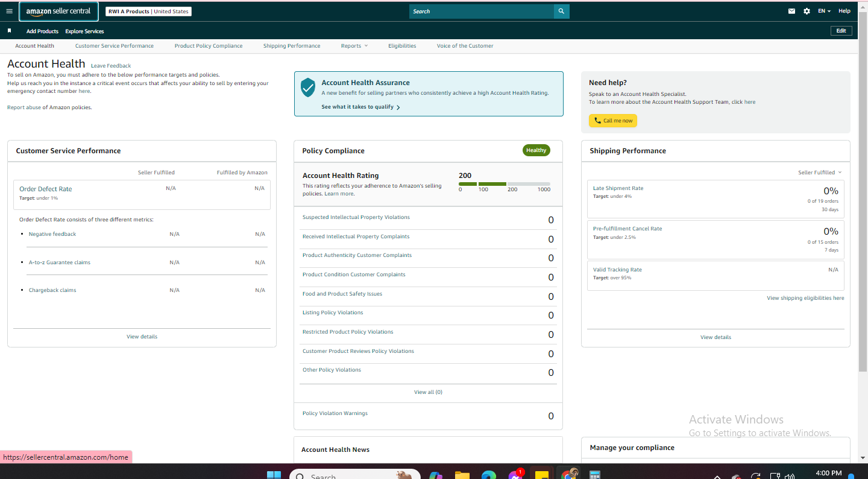This screenshot has height=479, width=868.
Task: Click the Add Products link
Action: [x=42, y=31]
